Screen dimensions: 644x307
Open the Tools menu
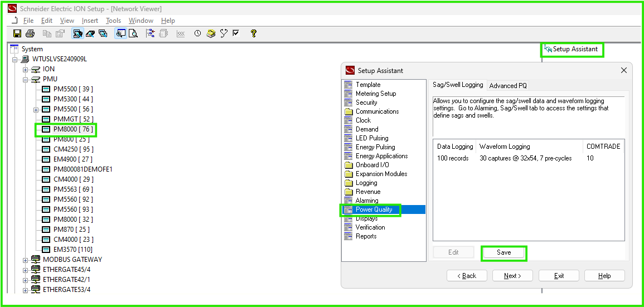pos(113,21)
